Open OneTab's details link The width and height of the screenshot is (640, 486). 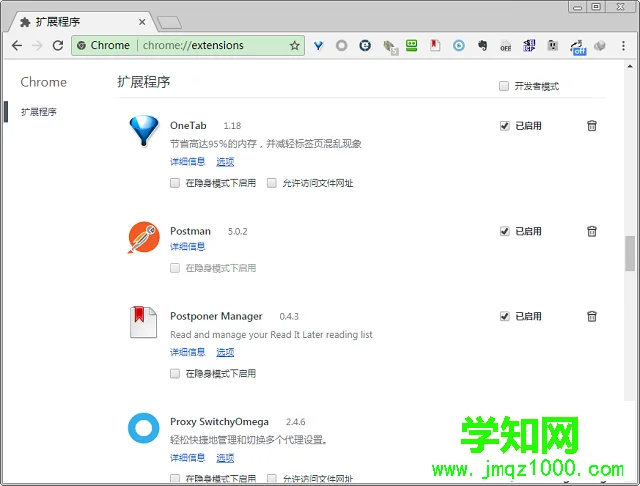point(187,162)
